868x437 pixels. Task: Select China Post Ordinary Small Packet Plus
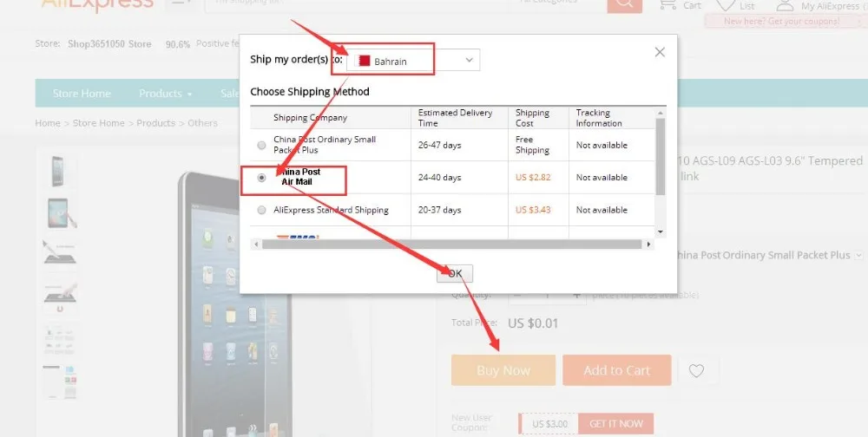(x=261, y=146)
